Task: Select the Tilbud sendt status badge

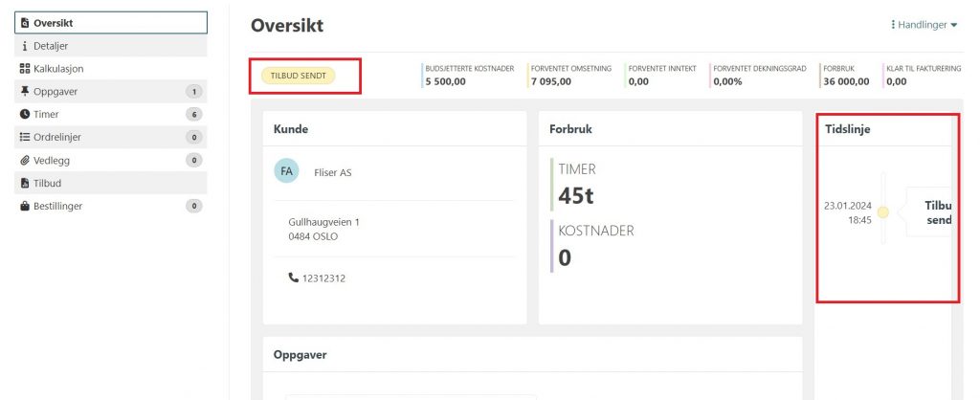Action: tap(297, 77)
